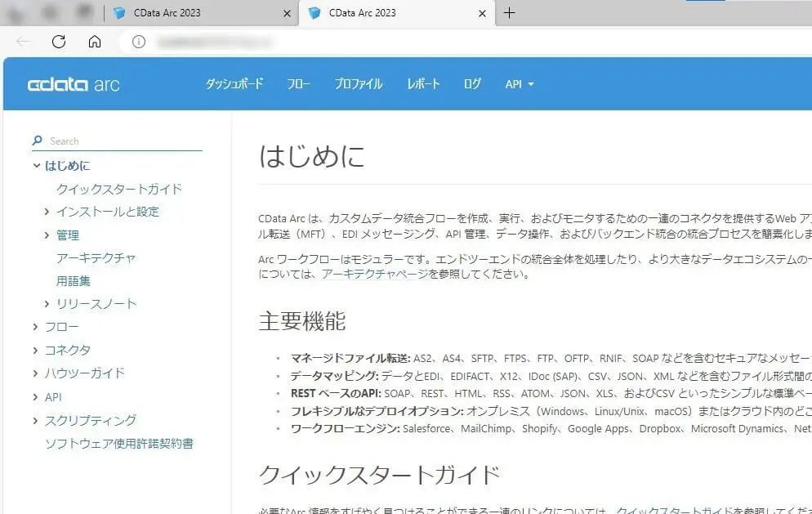Open the ログ menu item
The width and height of the screenshot is (812, 514).
(472, 84)
